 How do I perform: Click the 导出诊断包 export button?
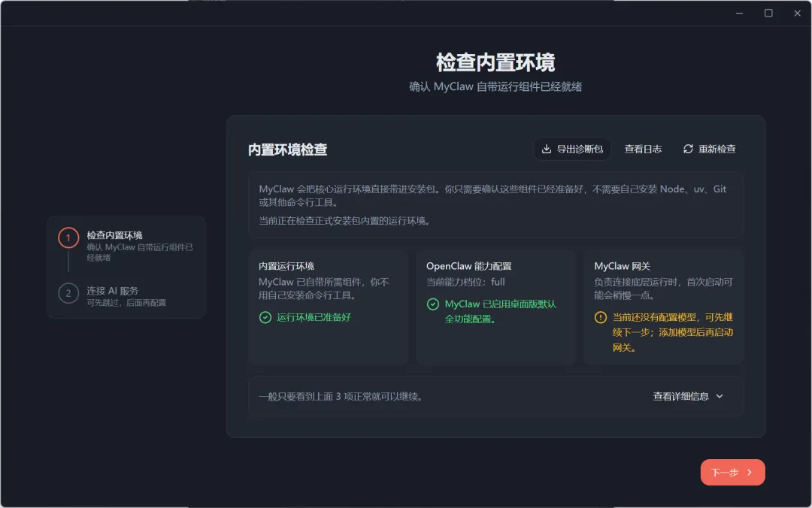coord(572,149)
